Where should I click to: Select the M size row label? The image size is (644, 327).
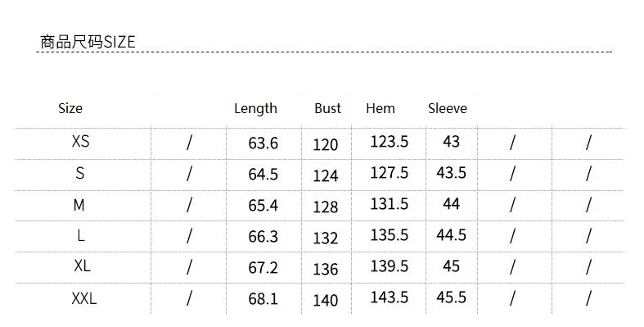(x=79, y=204)
